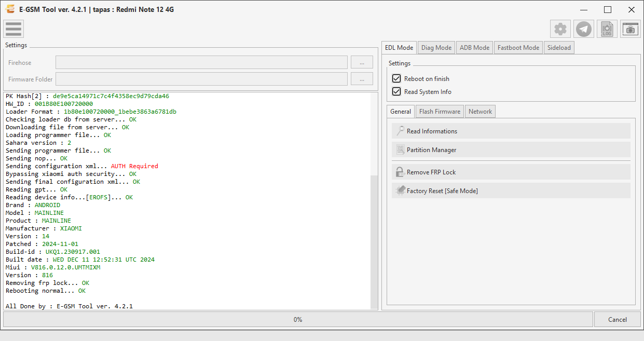Click the Cancel button
The image size is (644, 341).
coord(618,319)
